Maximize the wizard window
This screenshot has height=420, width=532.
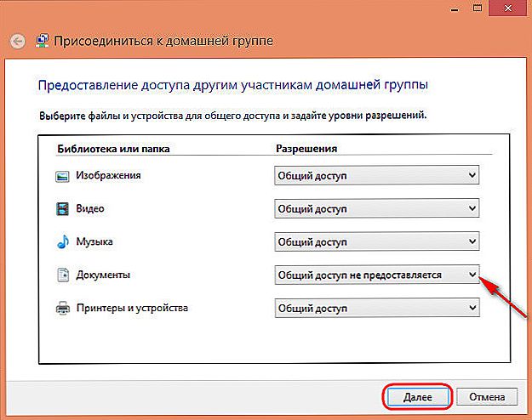[478, 8]
